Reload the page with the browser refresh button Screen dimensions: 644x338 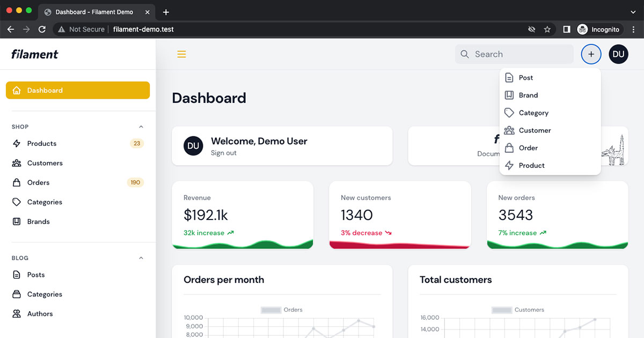coord(42,30)
